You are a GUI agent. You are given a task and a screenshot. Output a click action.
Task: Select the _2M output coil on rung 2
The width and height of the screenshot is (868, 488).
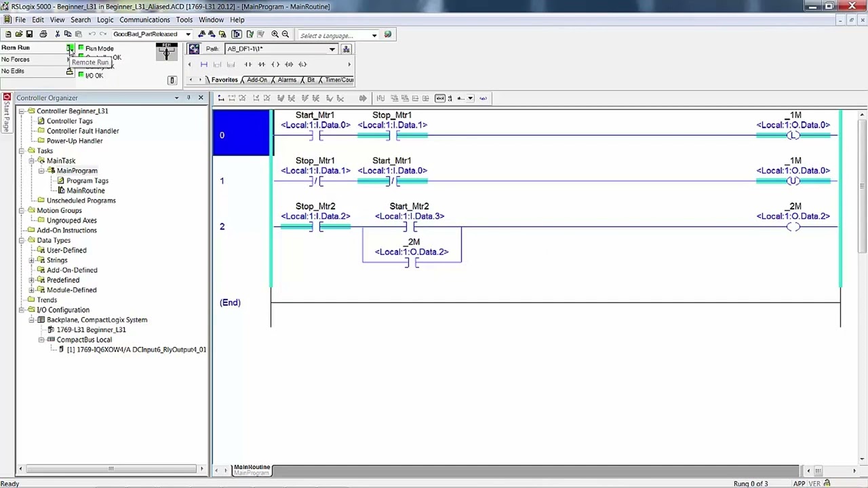point(793,227)
